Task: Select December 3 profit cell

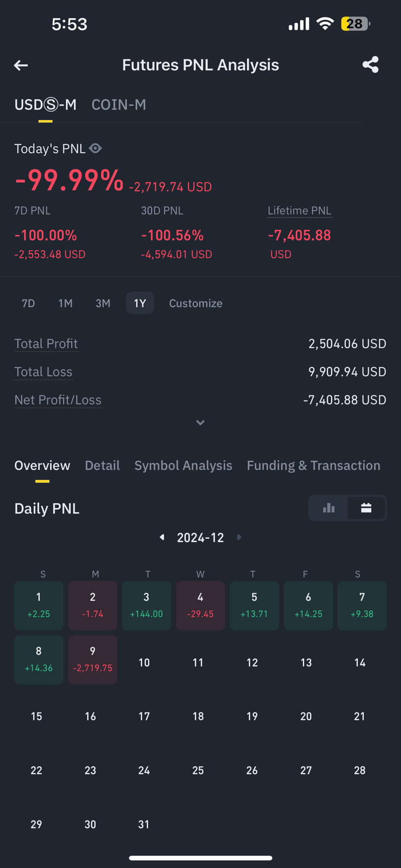Action: tap(146, 605)
